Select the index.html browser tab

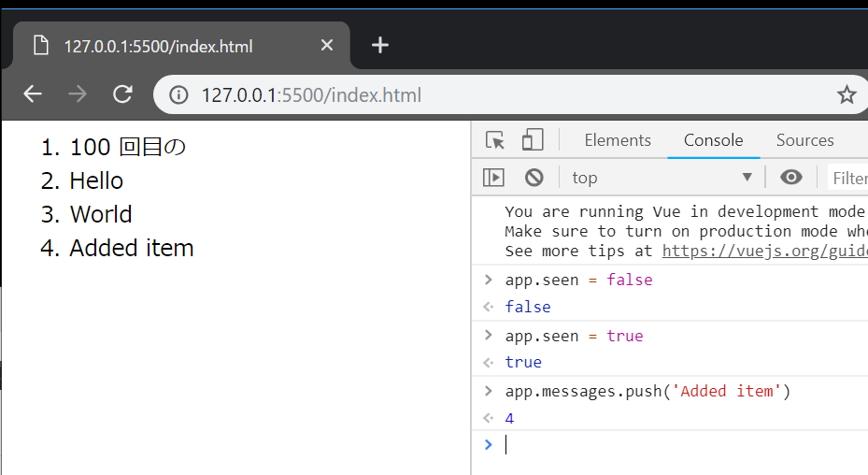point(181,46)
